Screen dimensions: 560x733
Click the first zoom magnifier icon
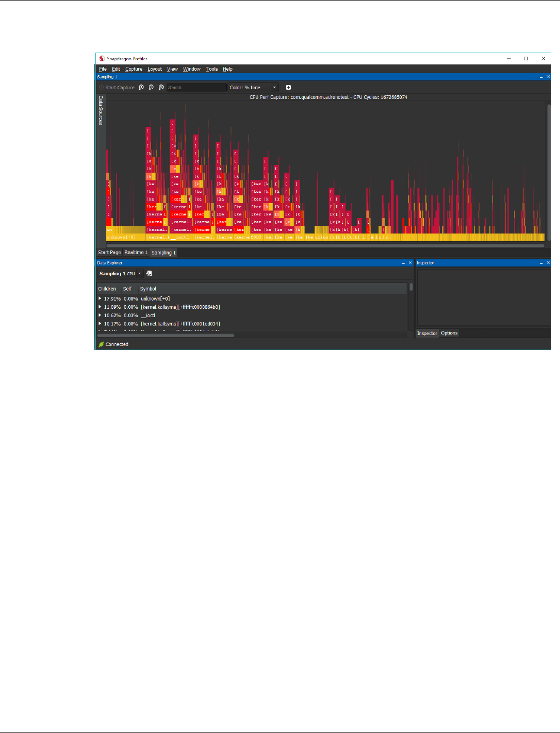tap(141, 88)
